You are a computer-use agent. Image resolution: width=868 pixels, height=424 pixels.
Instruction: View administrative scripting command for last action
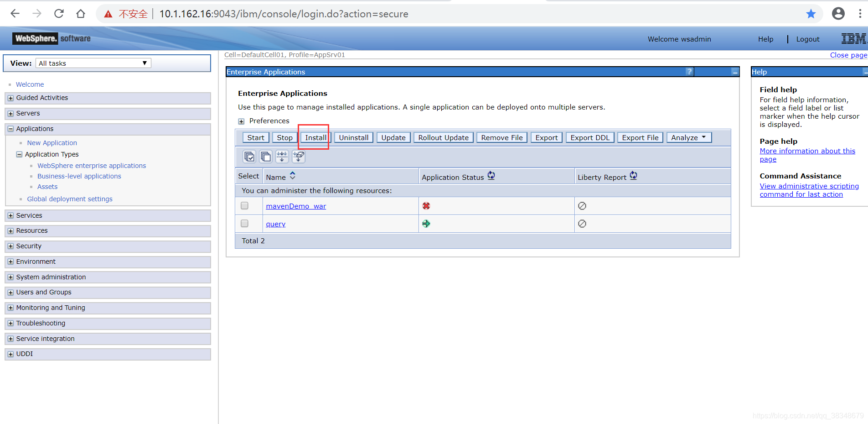pyautogui.click(x=809, y=190)
